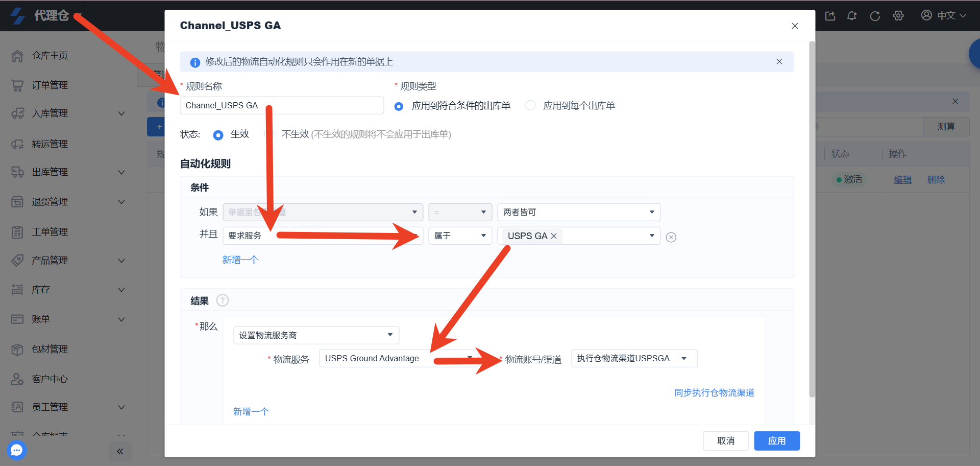980x466 pixels.
Task: Click the 退货管理 sidebar icon
Action: point(17,202)
